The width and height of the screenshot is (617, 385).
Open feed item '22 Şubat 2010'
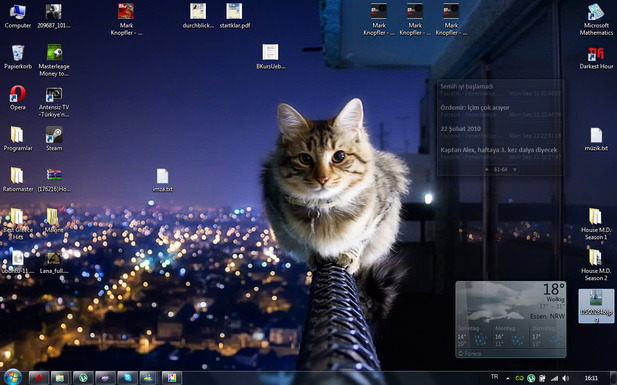(x=460, y=129)
